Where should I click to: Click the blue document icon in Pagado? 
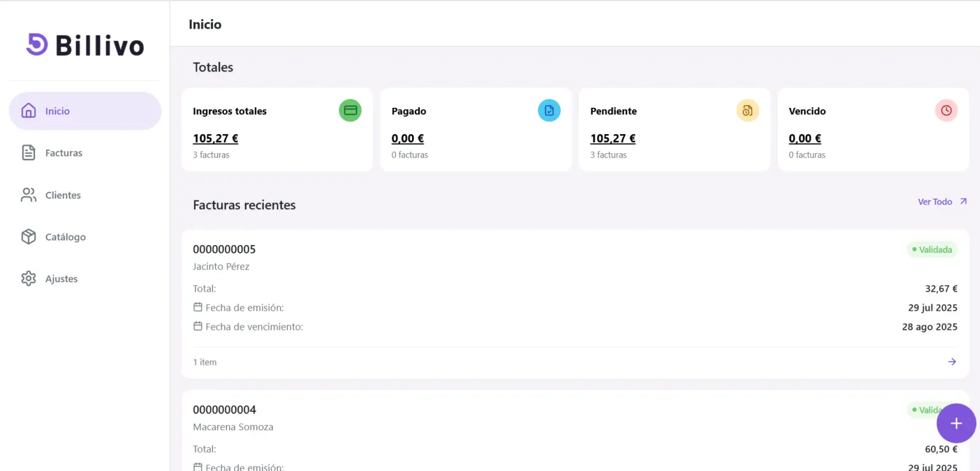(549, 110)
